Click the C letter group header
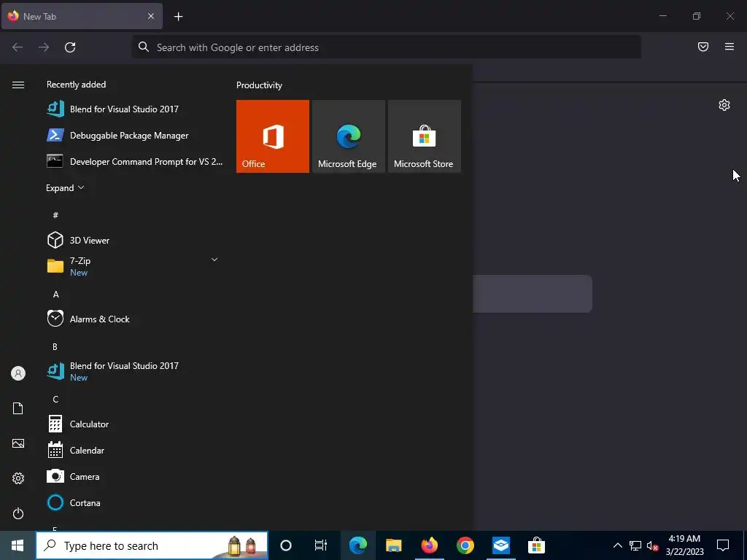 pyautogui.click(x=55, y=399)
